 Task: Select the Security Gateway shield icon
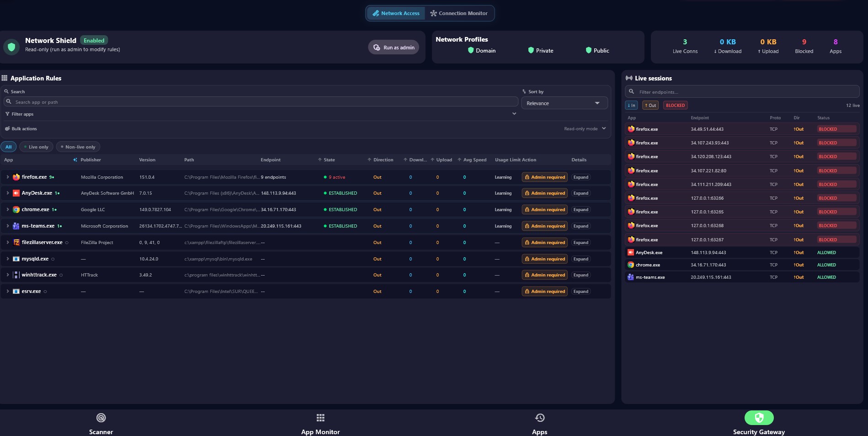[759, 418]
